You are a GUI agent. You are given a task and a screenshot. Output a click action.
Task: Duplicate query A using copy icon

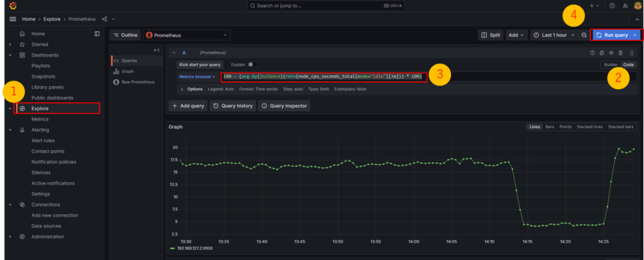tap(601, 53)
